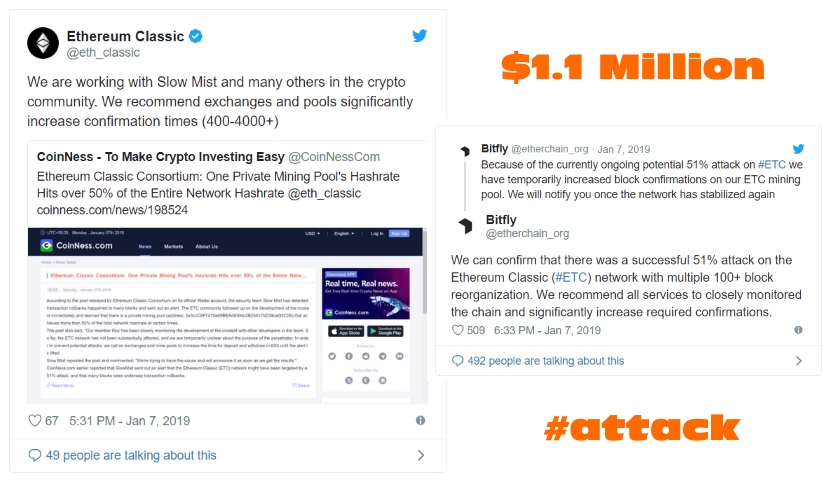Open the Twitter bird icon on Ethereum Classic tweet

pyautogui.click(x=419, y=36)
